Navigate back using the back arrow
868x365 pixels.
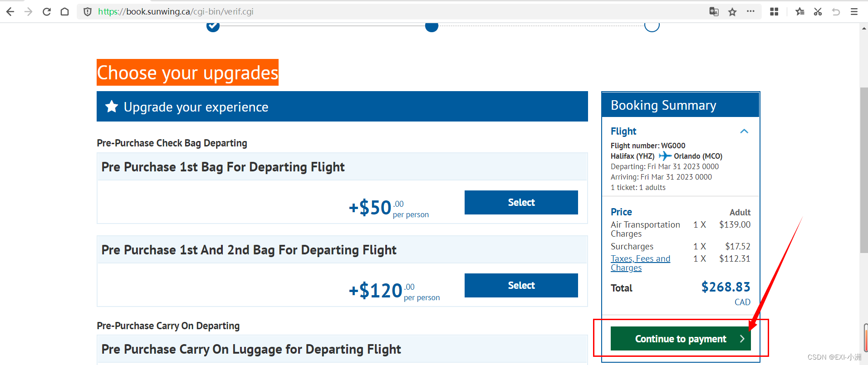click(x=10, y=11)
